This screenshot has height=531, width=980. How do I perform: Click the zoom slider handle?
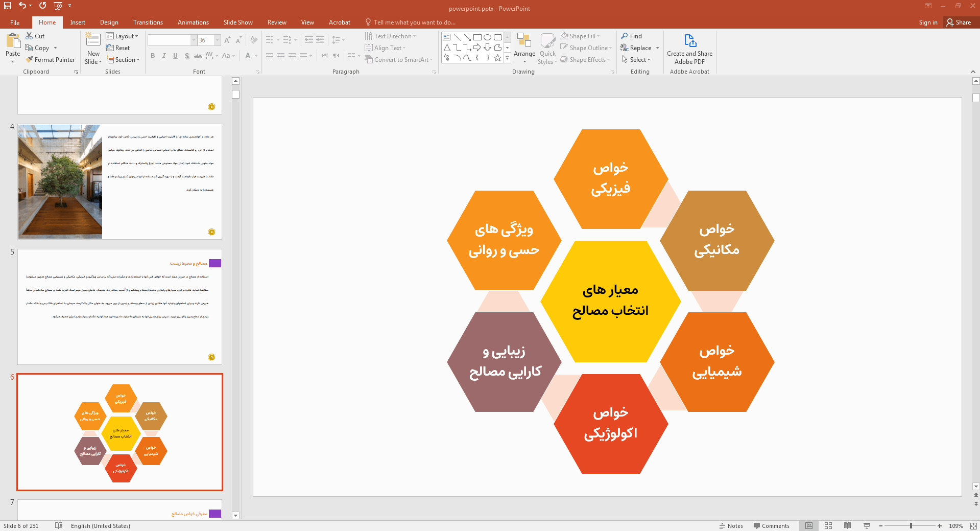click(911, 526)
